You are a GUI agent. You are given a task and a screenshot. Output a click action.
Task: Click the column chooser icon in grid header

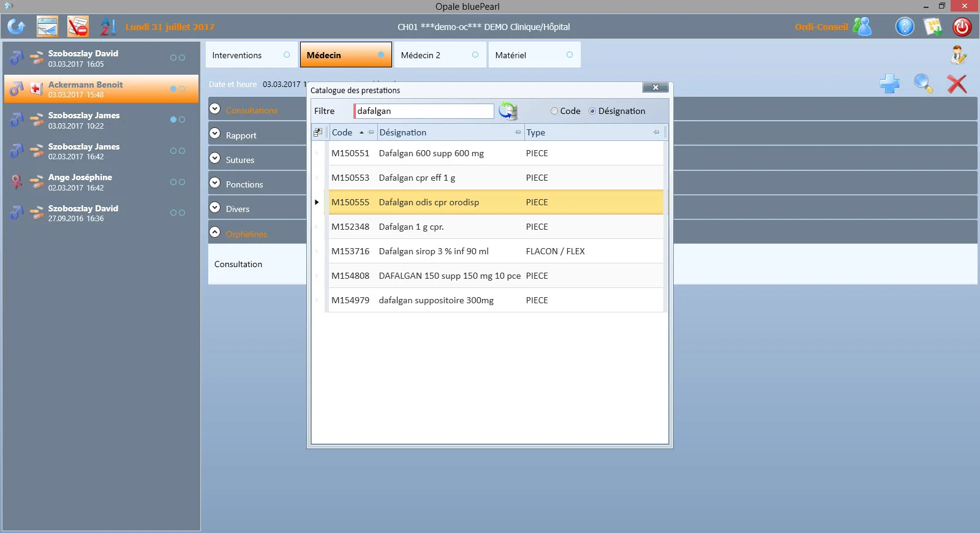tap(318, 132)
